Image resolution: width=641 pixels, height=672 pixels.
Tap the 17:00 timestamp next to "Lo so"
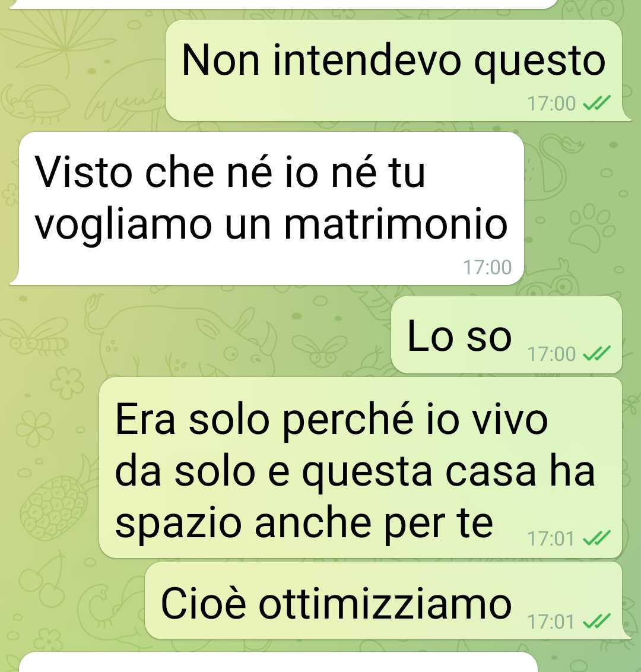coord(551,354)
